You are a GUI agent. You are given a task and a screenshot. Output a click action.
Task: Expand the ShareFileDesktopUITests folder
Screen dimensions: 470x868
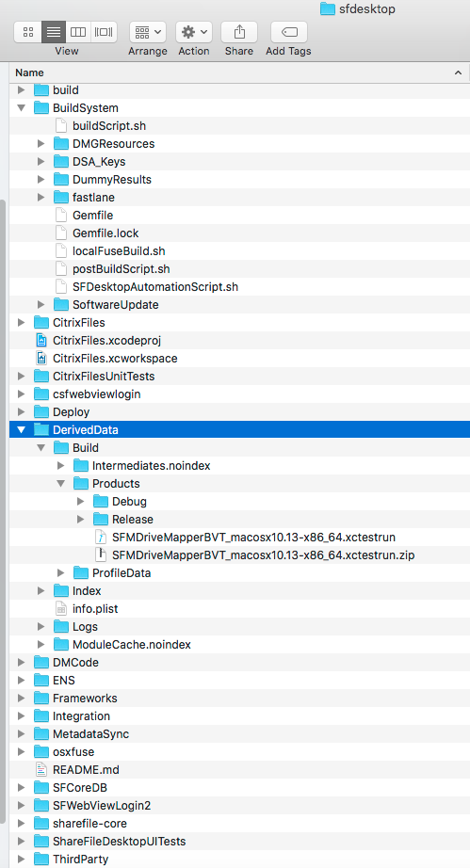click(21, 841)
